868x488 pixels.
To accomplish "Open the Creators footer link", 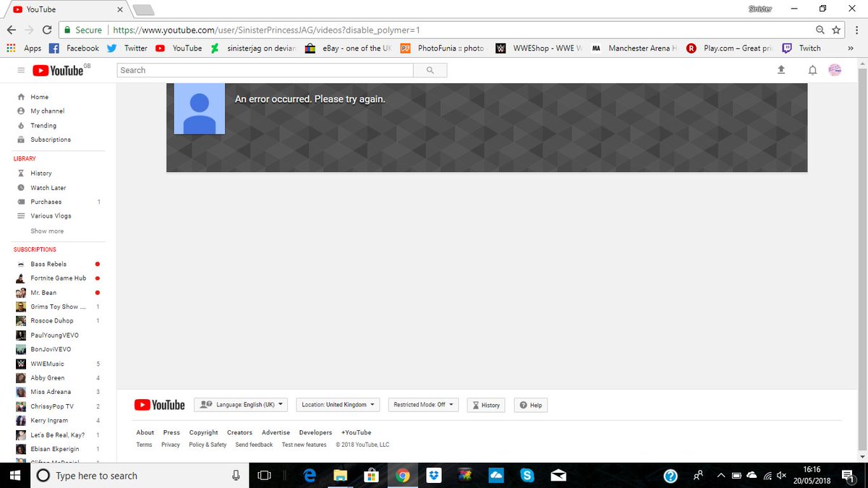I will click(239, 432).
